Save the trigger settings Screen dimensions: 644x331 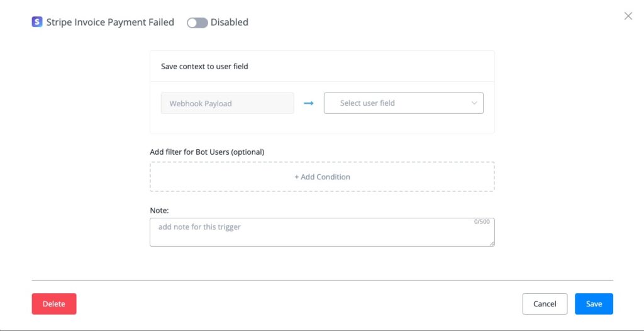(594, 304)
